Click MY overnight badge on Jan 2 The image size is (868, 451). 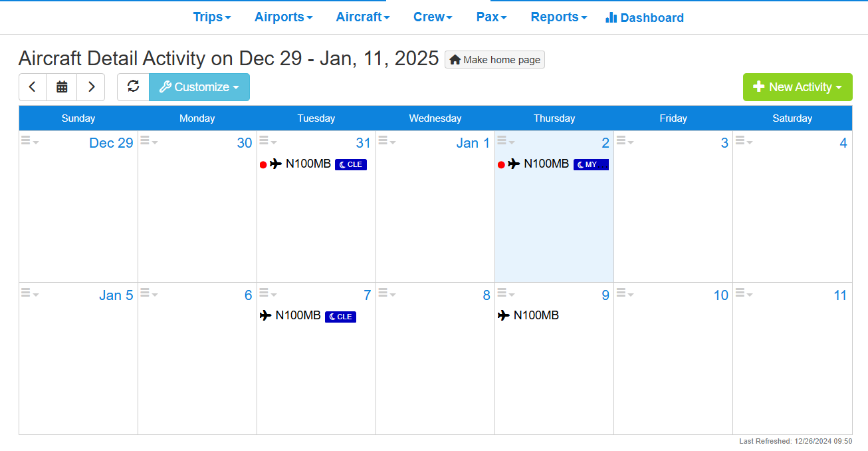tap(591, 164)
